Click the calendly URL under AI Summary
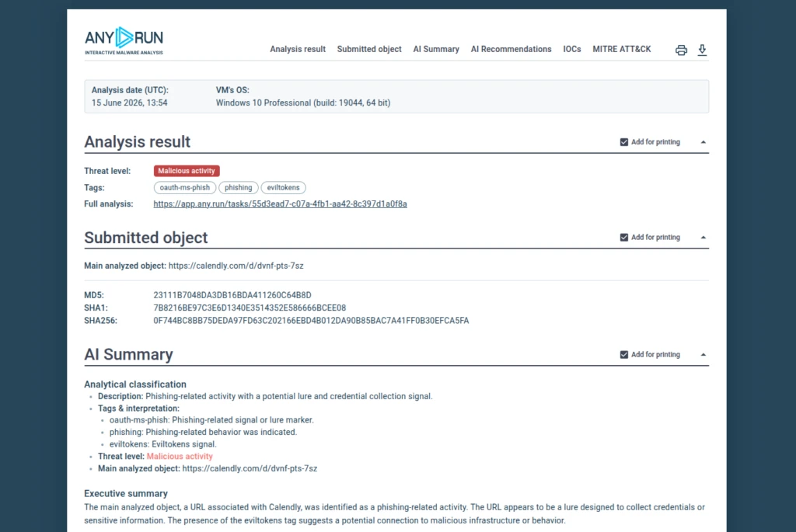This screenshot has width=796, height=532. tap(250, 468)
